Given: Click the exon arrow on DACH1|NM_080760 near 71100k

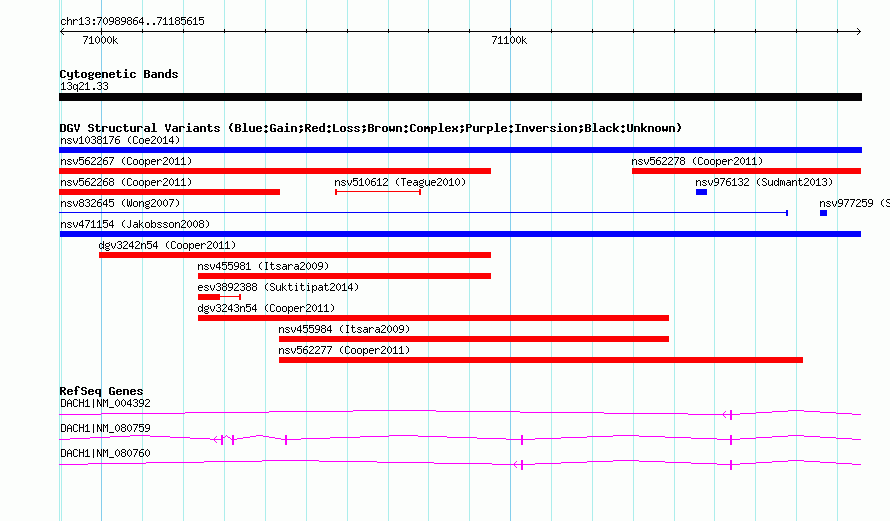Looking at the screenshot, I should (519, 465).
